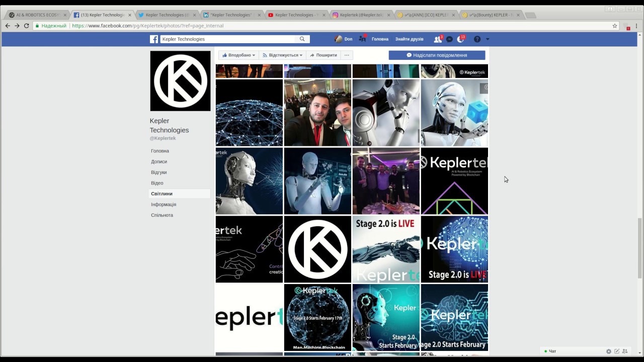Click the new message compose icon
The image size is (644, 362).
pyautogui.click(x=617, y=351)
